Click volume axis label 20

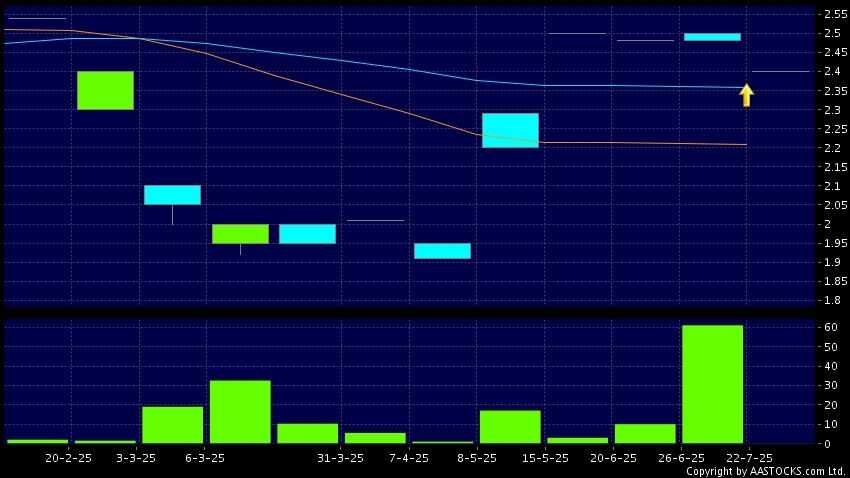pos(830,405)
